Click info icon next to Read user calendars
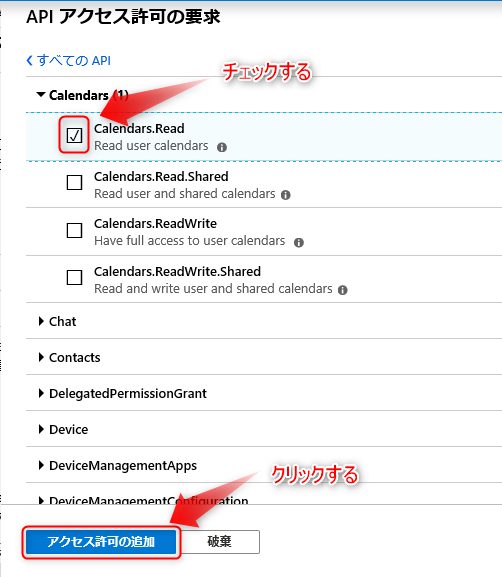Image resolution: width=502 pixels, height=577 pixels. tap(222, 147)
